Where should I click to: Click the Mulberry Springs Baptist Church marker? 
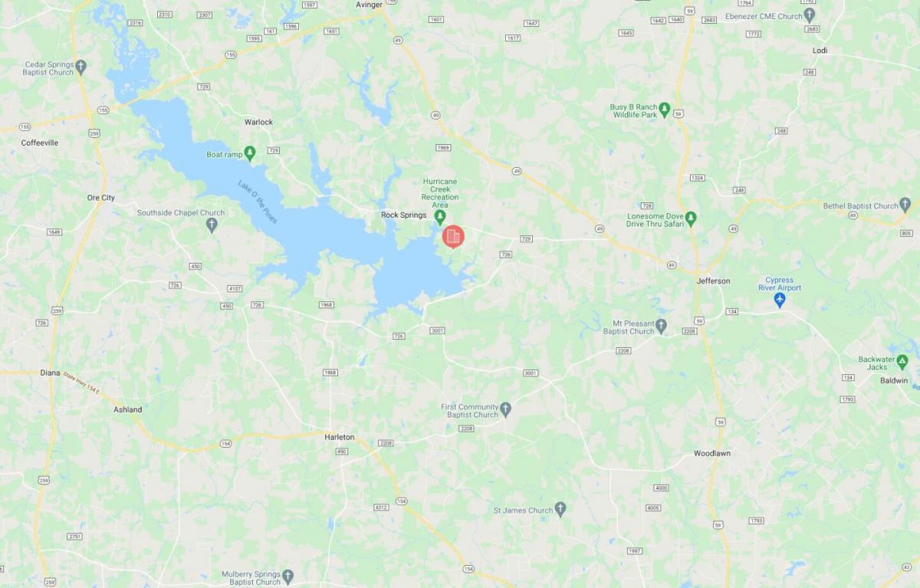coord(287,577)
